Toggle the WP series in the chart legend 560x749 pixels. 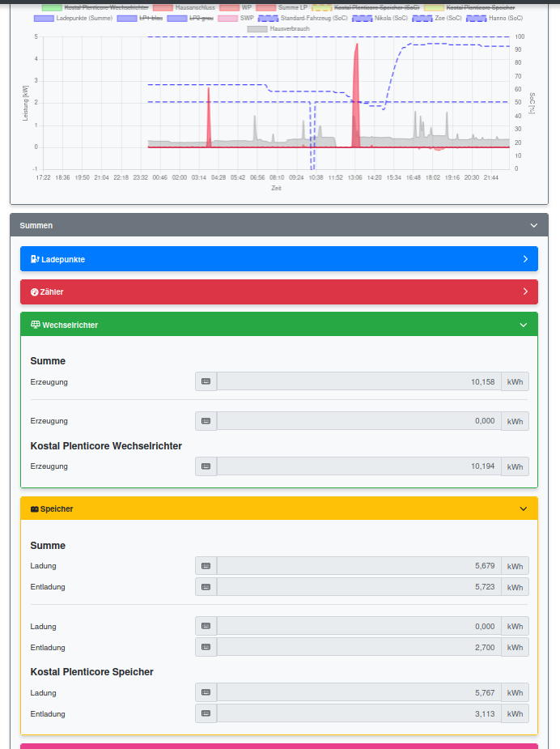[x=235, y=7]
